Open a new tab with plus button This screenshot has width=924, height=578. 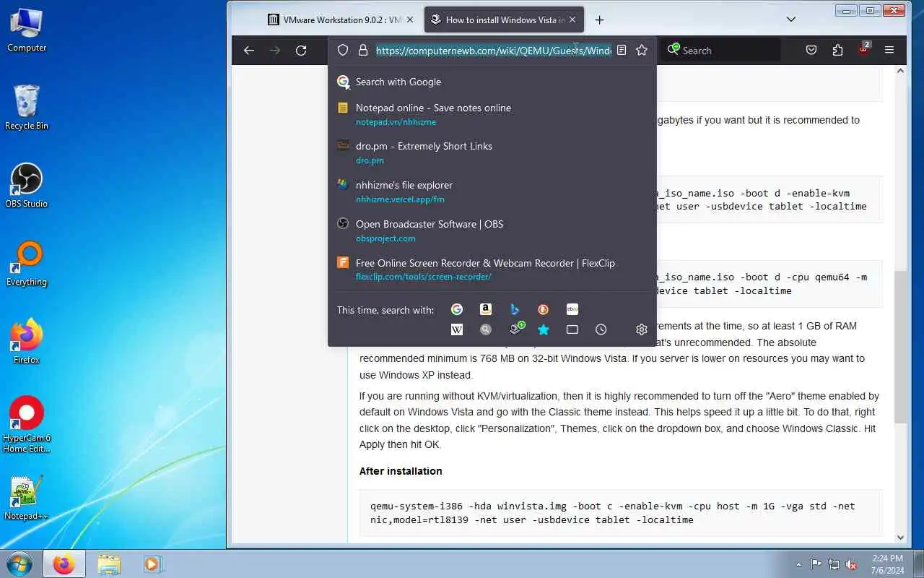point(599,20)
